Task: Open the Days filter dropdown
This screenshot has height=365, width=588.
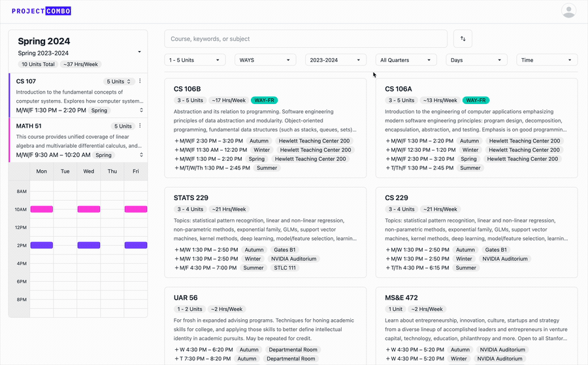Action: [x=476, y=60]
